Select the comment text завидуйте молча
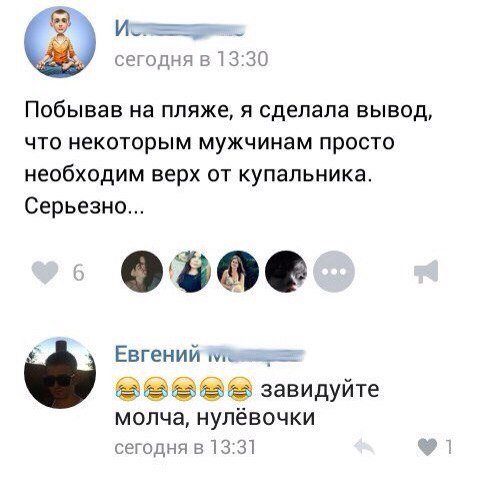Image resolution: width=480 pixels, height=489 pixels. (247, 403)
